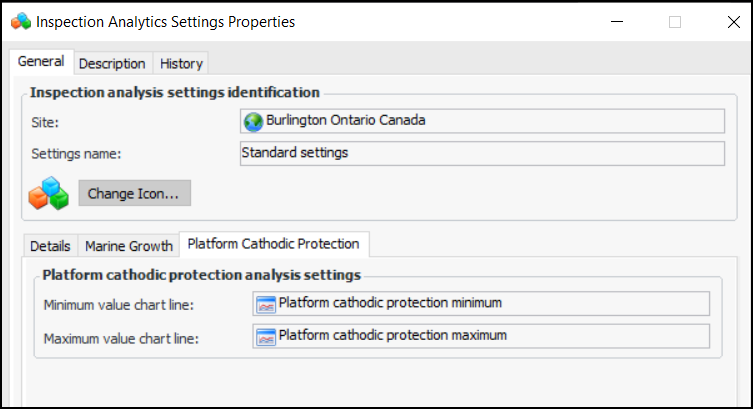Select the Platform cathodic protection minimum text
This screenshot has height=409, width=753.
point(390,303)
